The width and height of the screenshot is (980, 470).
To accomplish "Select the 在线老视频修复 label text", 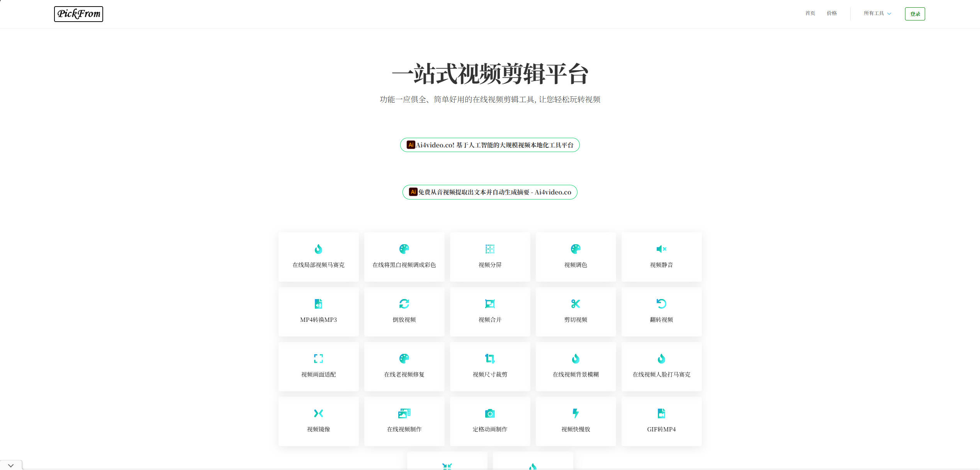I will tap(404, 375).
